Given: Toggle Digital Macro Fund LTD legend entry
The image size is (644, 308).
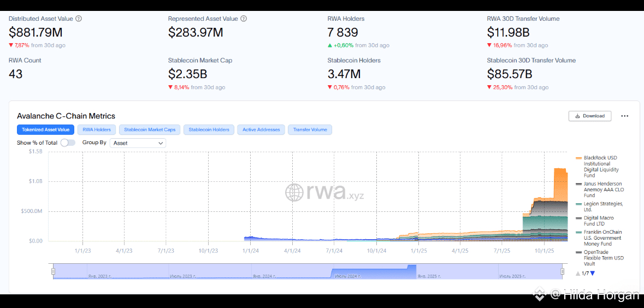Looking at the screenshot, I should tap(595, 221).
